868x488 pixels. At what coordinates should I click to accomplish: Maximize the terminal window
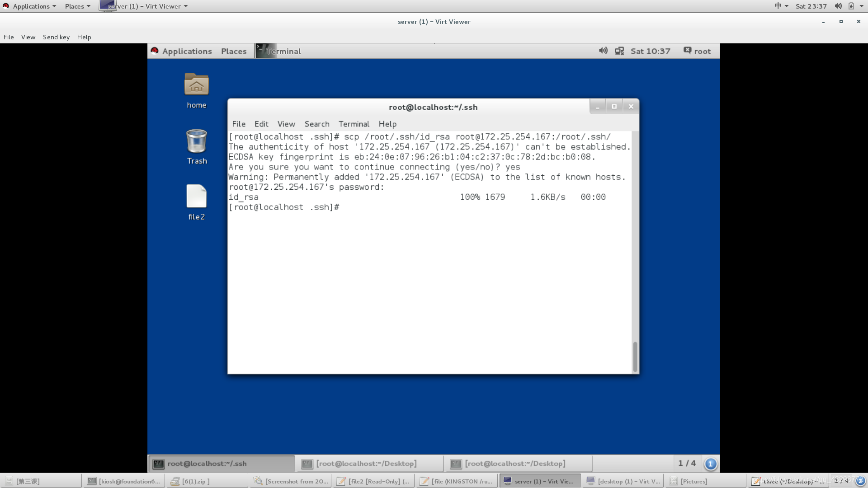point(614,107)
